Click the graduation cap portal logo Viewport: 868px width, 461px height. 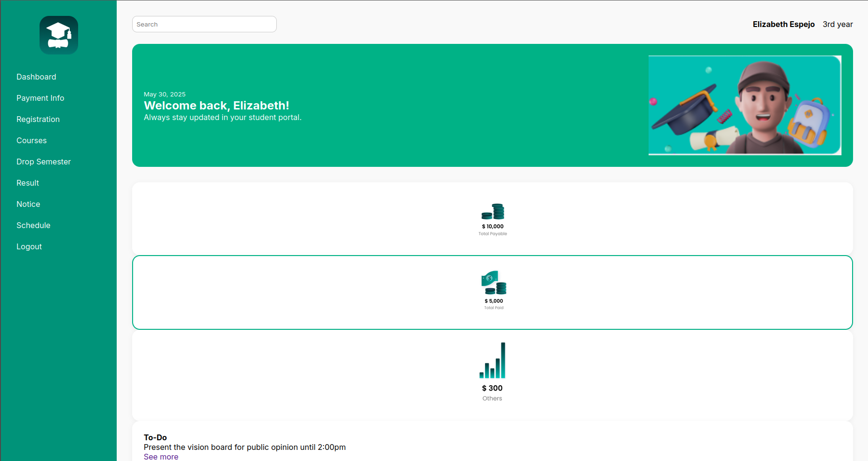pos(59,35)
